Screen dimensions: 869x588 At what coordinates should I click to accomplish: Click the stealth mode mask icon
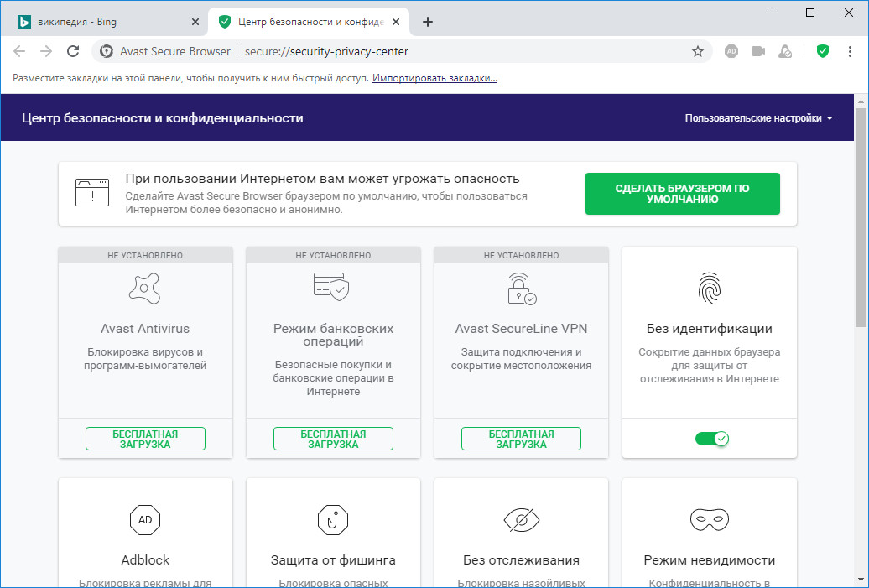[710, 520]
